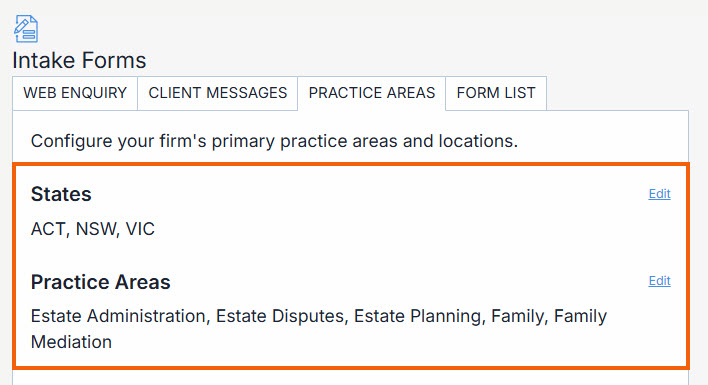708x385 pixels.
Task: Go to the FORM LIST tab
Action: pos(496,93)
